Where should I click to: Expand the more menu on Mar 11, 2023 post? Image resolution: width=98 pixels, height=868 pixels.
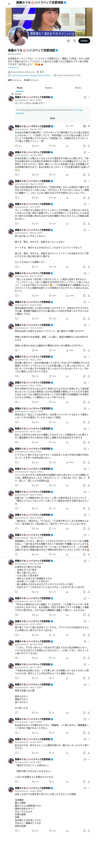click(89, 273)
